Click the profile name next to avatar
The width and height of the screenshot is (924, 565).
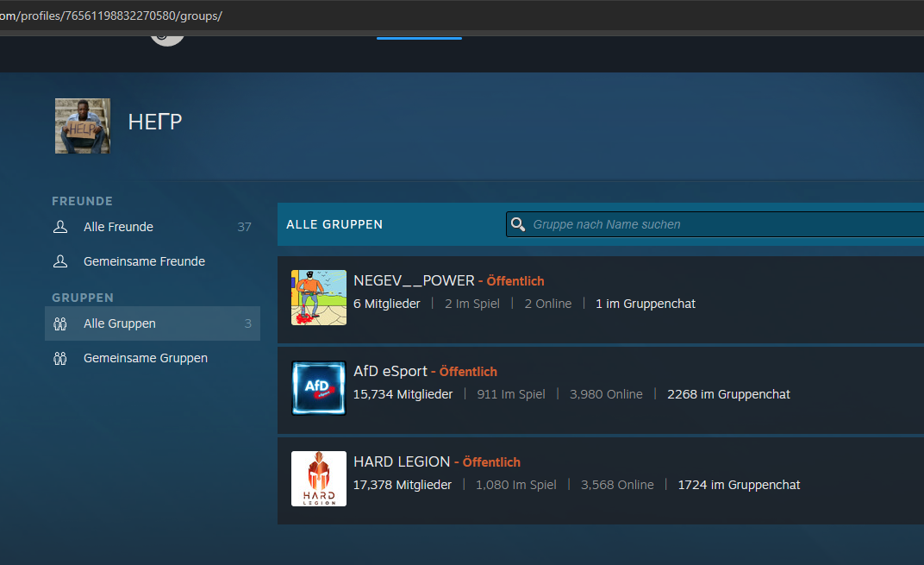coord(155,122)
